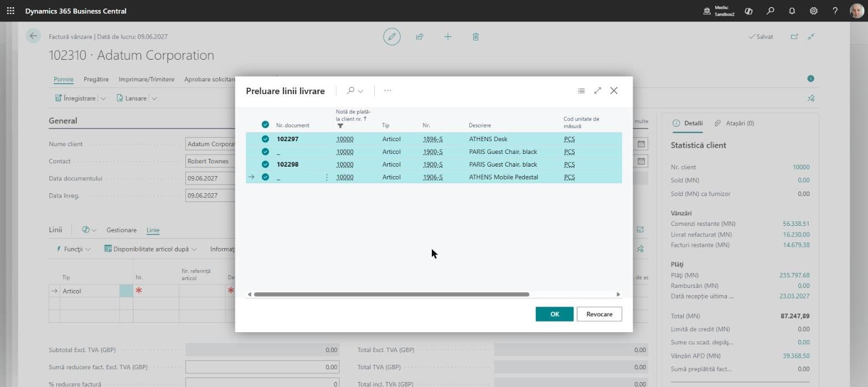Toggle the checkmark on the row above 102298
Image resolution: width=868 pixels, height=387 pixels.
(265, 152)
